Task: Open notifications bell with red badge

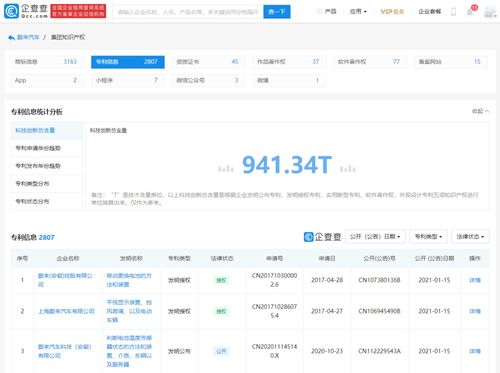Action: (471, 11)
